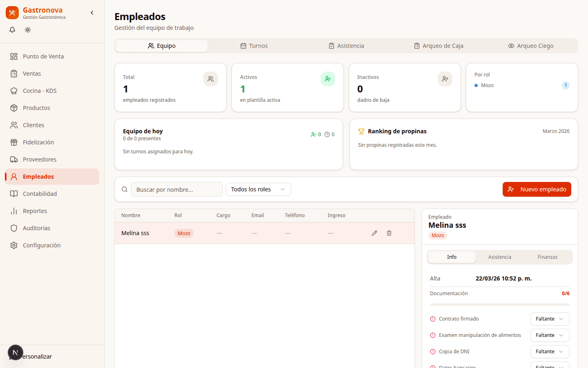Click the Nuevo empleado button
Image resolution: width=588 pixels, height=368 pixels.
click(x=537, y=189)
